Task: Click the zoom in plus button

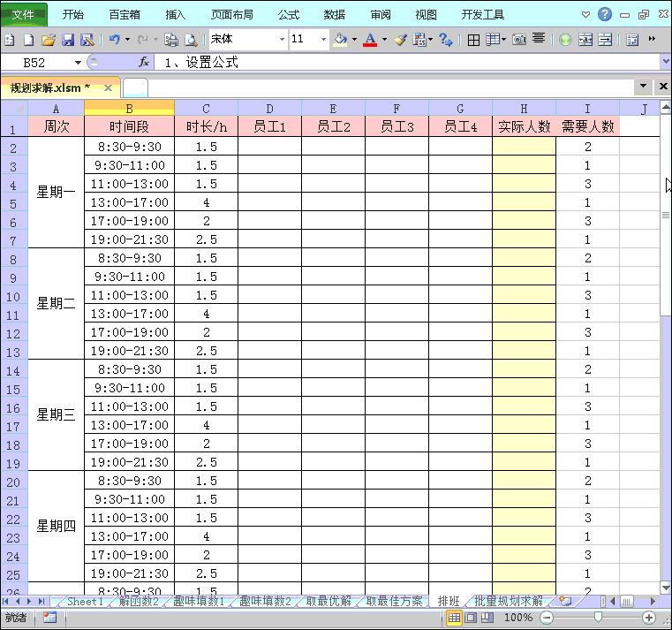Action: point(649,618)
